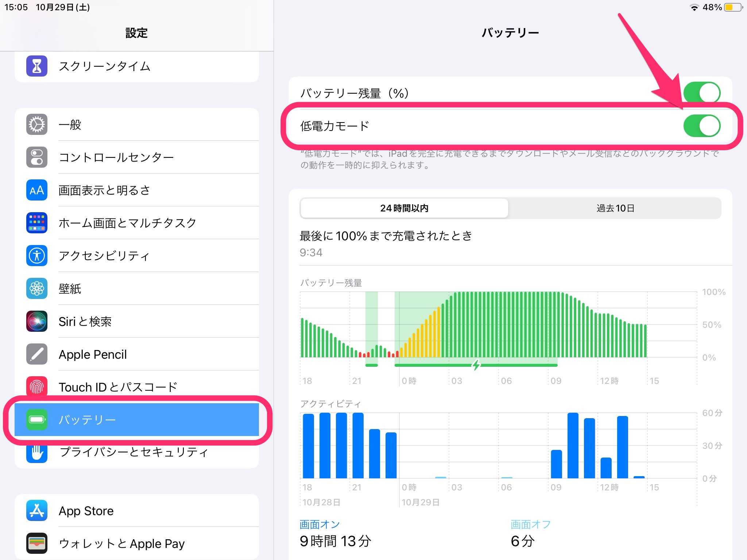Tap the App Store icon
Image resolution: width=747 pixels, height=560 pixels.
(37, 511)
